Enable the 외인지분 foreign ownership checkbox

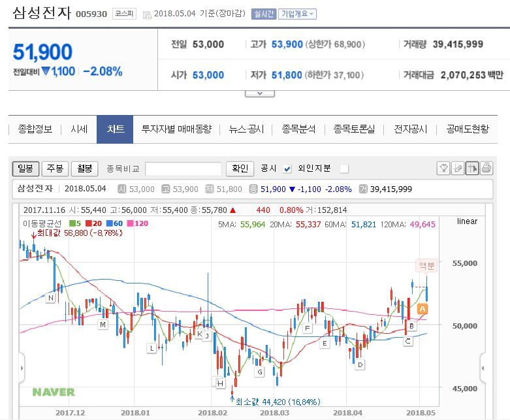[x=344, y=169]
